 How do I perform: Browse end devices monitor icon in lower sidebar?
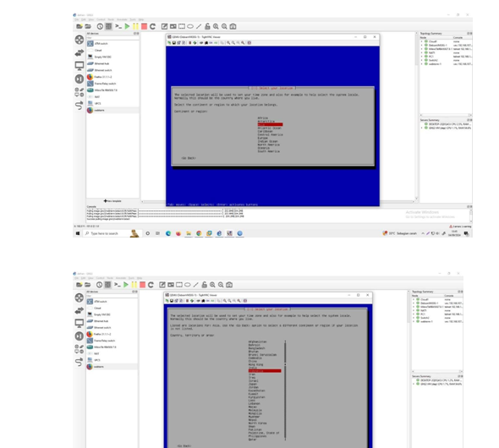(80, 323)
